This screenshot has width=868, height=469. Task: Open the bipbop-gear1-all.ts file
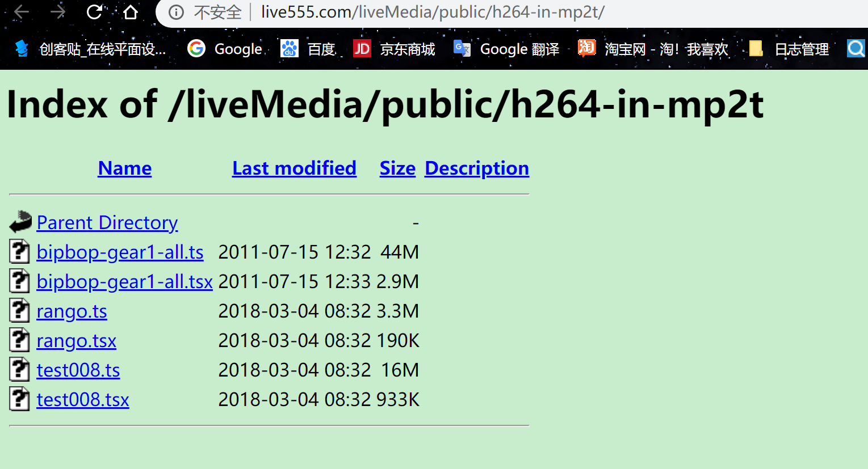[120, 251]
